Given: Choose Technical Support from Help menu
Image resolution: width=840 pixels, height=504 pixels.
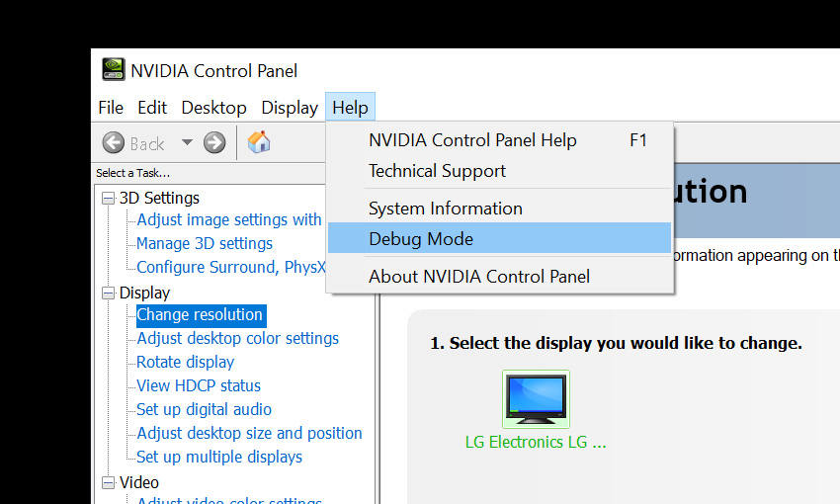Looking at the screenshot, I should tap(499, 171).
